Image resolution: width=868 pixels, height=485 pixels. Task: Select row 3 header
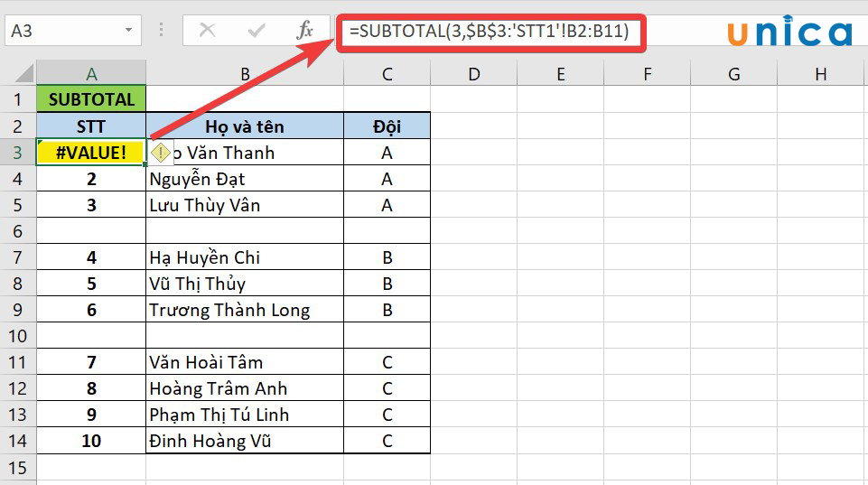pos(18,153)
